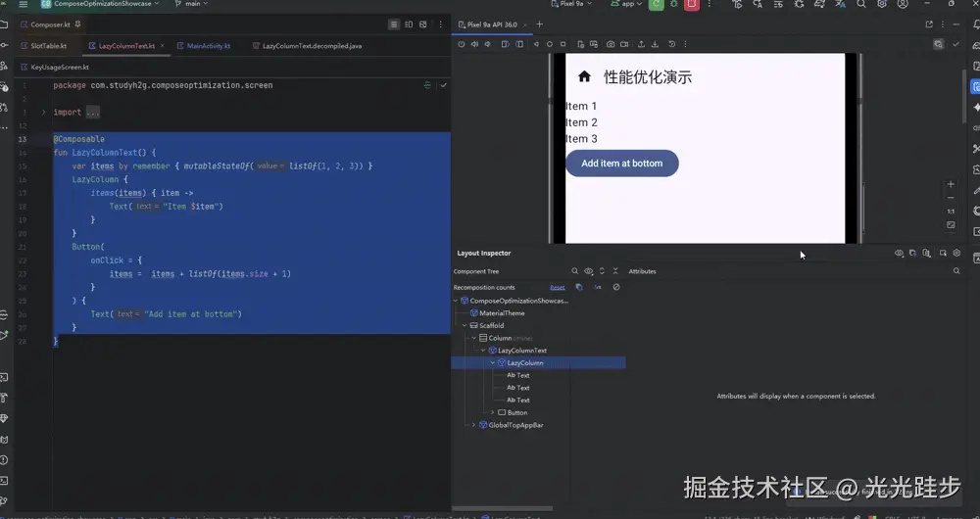Screen dimensions: 980x519
Task: Click the emulator back navigation button
Action: (x=536, y=44)
